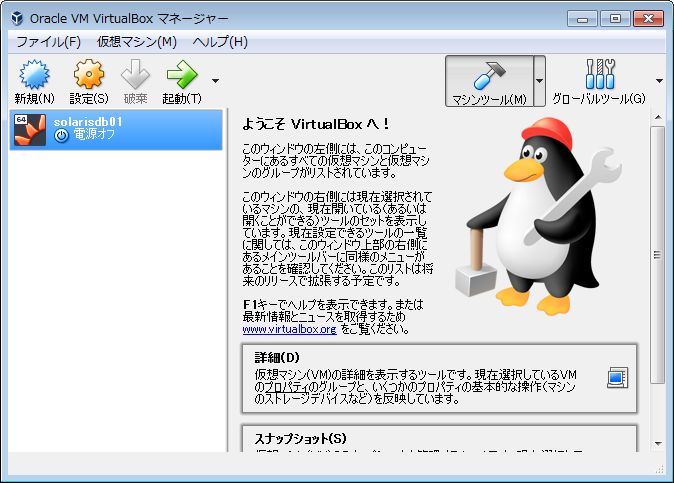Image resolution: width=674 pixels, height=483 pixels.
Task: Click the power-off status icon for solarisdb01
Action: (x=61, y=136)
